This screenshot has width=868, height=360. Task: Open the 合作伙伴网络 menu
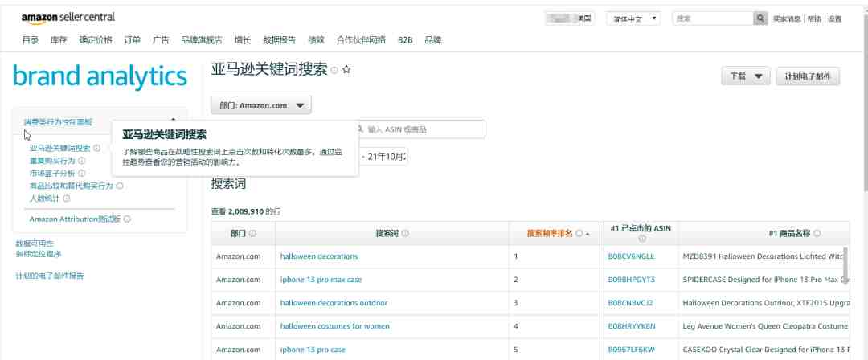tap(361, 40)
